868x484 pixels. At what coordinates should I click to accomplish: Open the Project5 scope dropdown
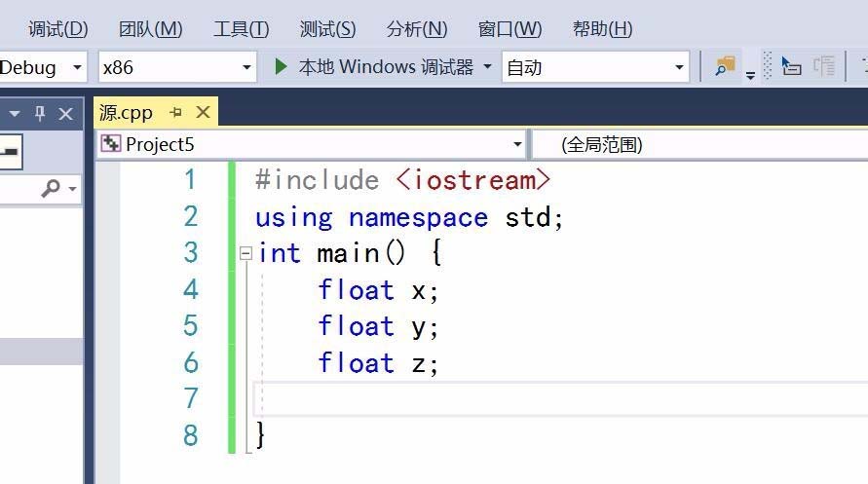(312, 144)
